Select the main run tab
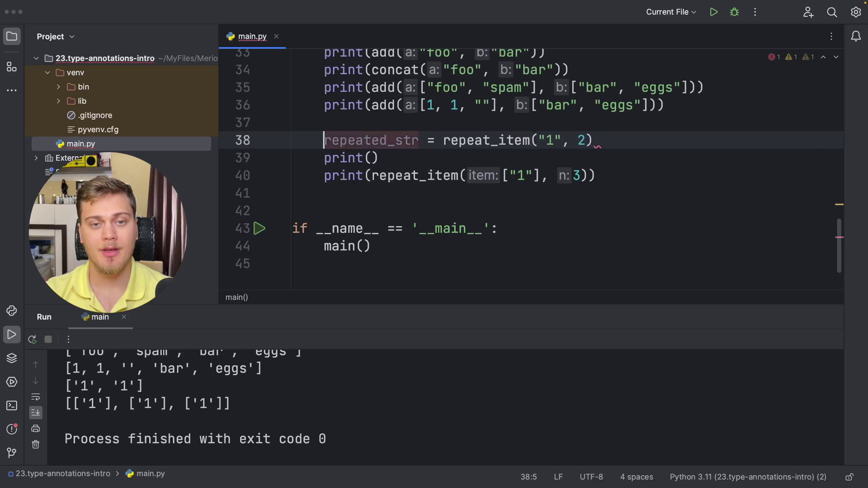Viewport: 868px width, 488px height. click(x=100, y=317)
